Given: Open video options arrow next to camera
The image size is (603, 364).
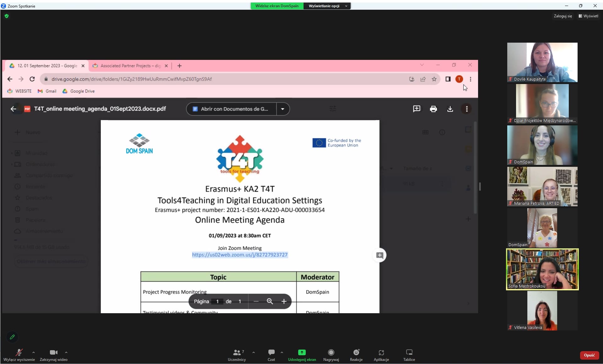Looking at the screenshot, I should click(66, 352).
